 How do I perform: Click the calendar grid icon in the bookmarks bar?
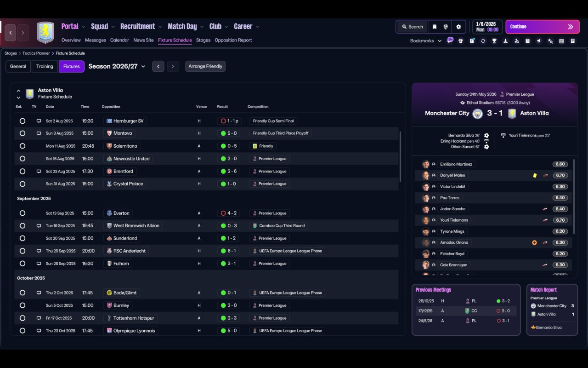561,41
